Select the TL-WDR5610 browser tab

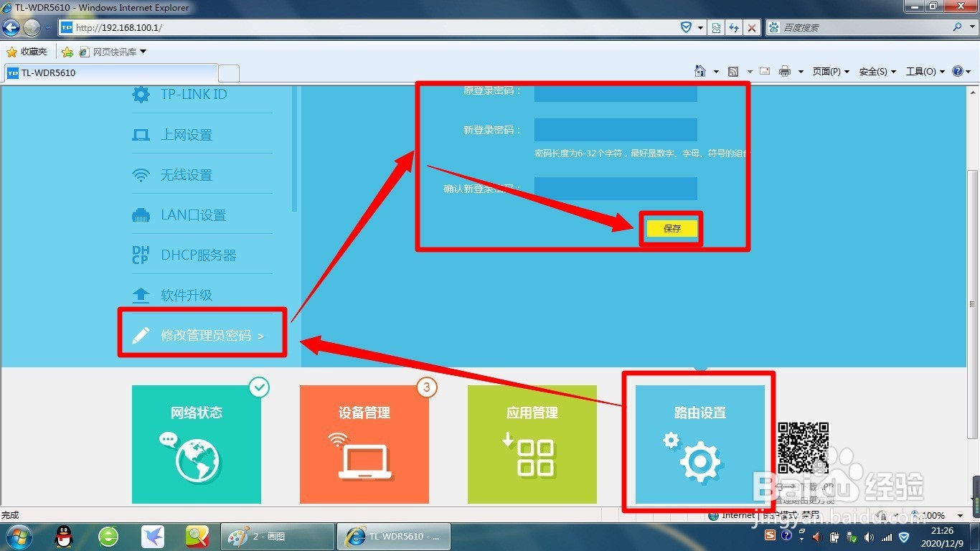[x=110, y=72]
